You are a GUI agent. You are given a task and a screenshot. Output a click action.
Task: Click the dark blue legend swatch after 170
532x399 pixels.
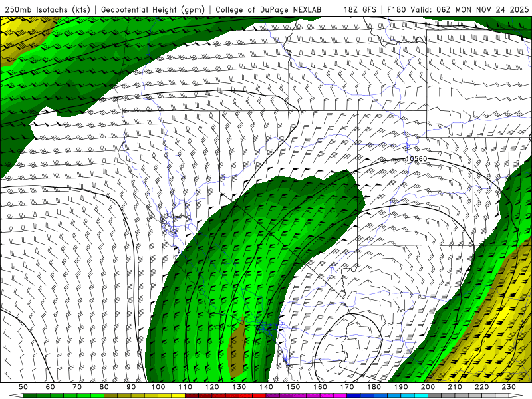(354, 396)
